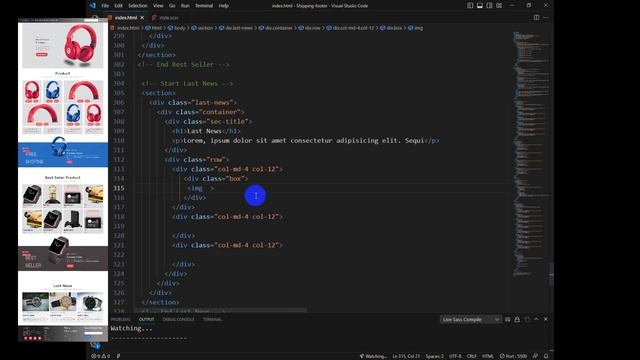
Task: Switch to the index.html editor tab
Action: pyautogui.click(x=126, y=18)
